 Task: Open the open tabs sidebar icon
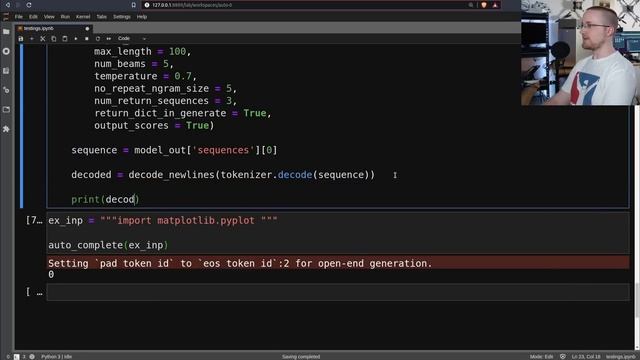click(x=6, y=109)
